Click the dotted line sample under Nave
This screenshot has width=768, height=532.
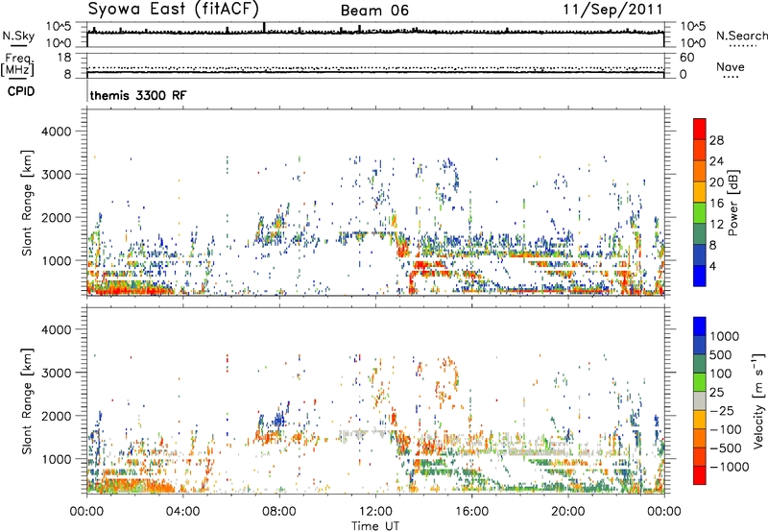tap(731, 77)
